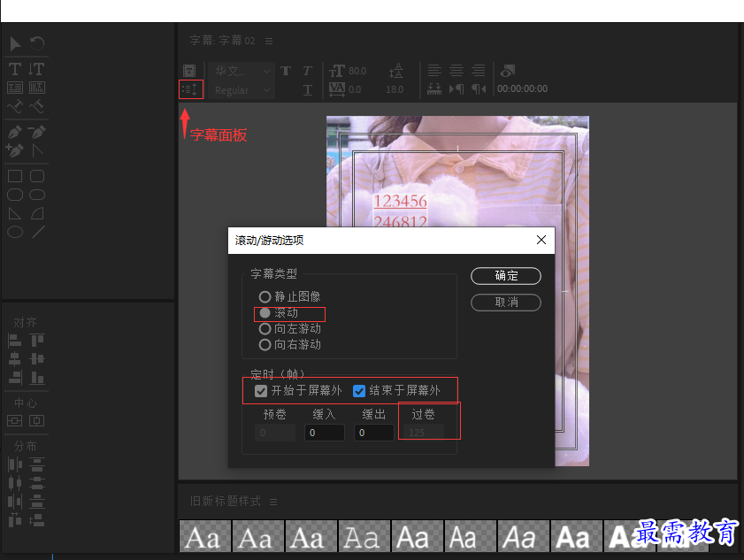This screenshot has height=560, width=744.
Task: Select the Rotation tool
Action: point(37,44)
